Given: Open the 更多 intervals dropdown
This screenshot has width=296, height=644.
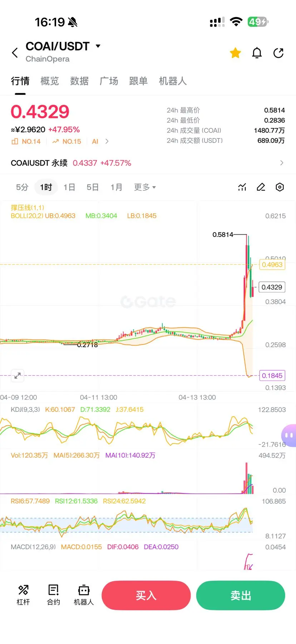Looking at the screenshot, I should (x=145, y=187).
